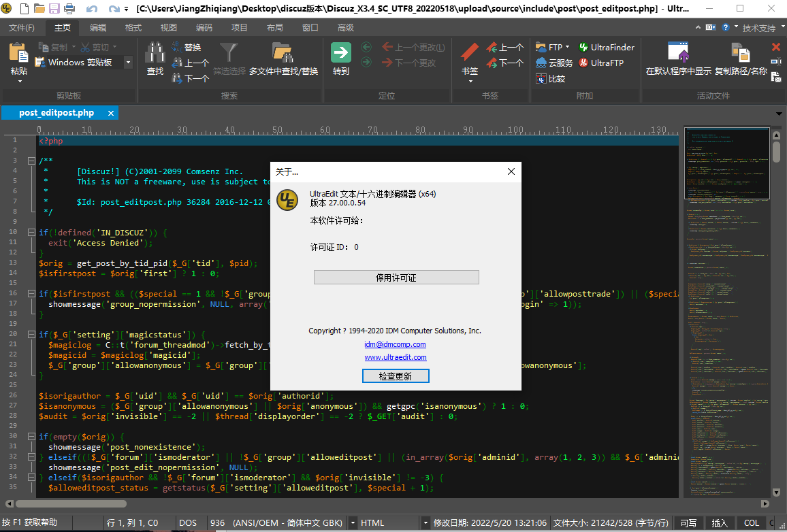Viewport: 787px width, 532px height.
Task: Collapse the comment block fold at line 3
Action: click(31, 161)
